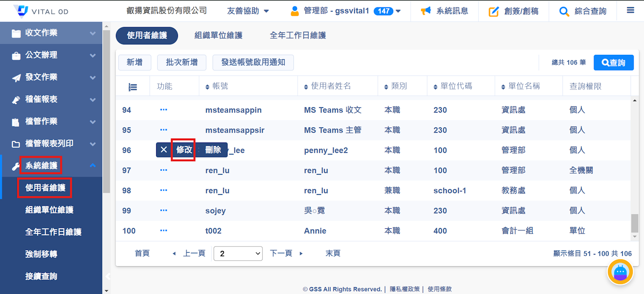Viewport: 644px width, 294px height.
Task: Switch to the 使用者維護 tab
Action: [x=147, y=35]
